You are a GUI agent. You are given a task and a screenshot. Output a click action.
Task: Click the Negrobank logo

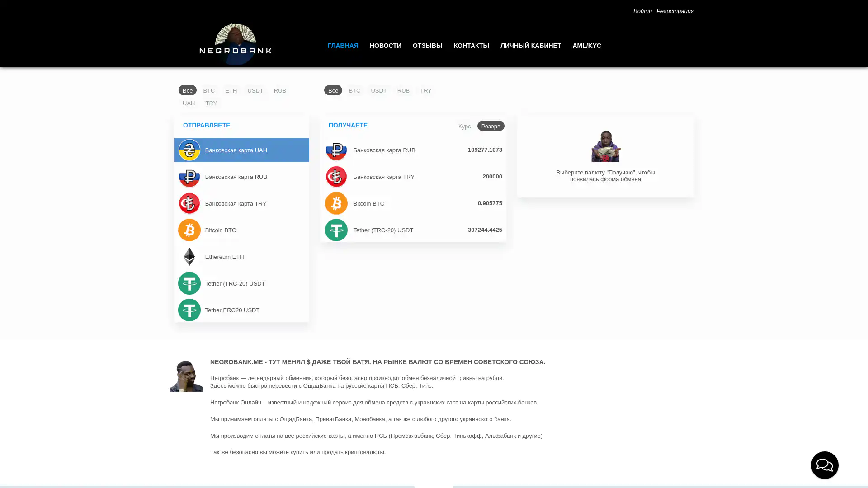(235, 44)
